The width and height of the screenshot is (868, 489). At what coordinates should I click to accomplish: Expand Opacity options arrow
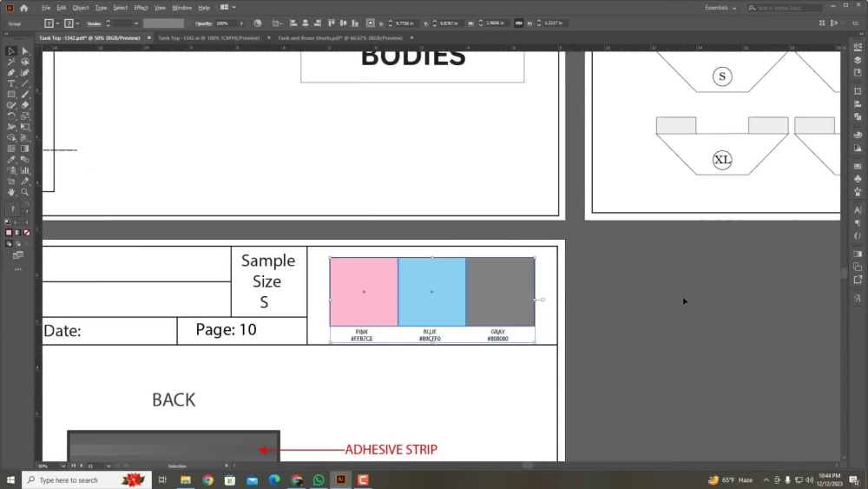241,23
